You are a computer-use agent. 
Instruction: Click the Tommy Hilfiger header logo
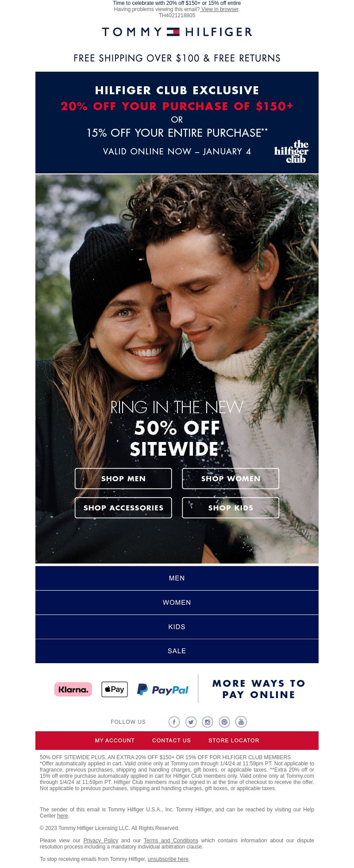point(177,32)
